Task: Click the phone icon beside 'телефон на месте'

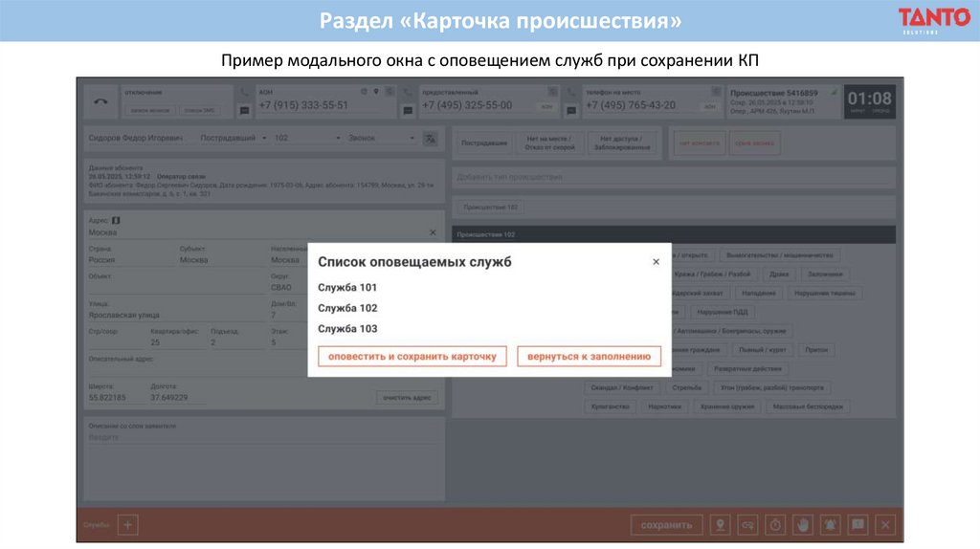Action: (x=571, y=93)
